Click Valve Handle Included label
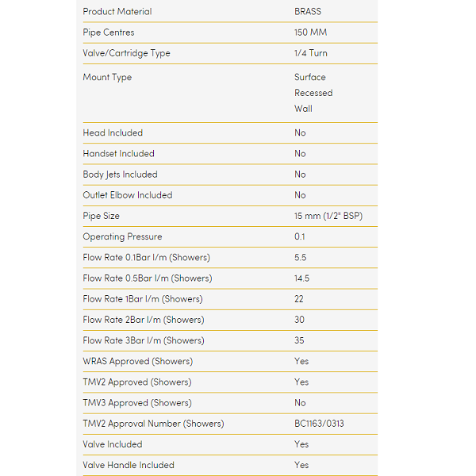Viewport: 476px width, 476px height. [x=129, y=465]
